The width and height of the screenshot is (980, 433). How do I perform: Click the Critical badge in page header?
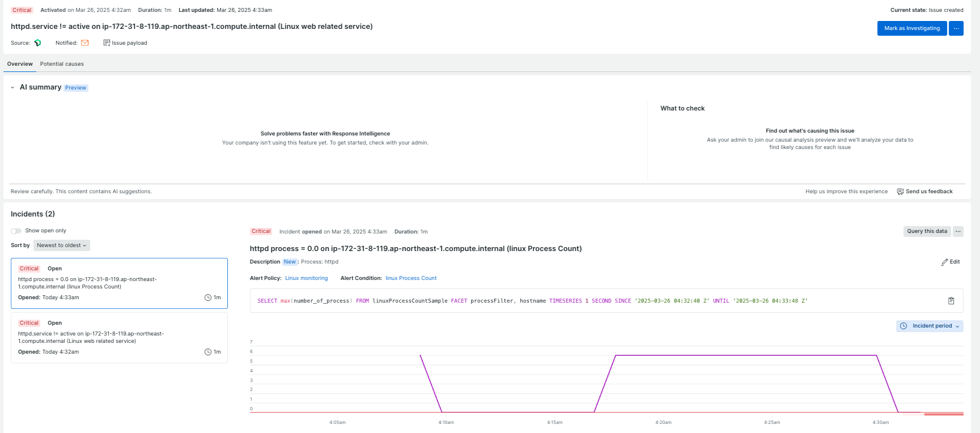point(22,10)
